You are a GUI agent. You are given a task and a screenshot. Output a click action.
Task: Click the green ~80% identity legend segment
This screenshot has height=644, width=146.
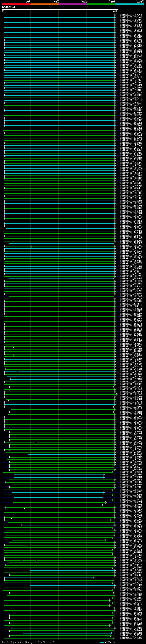[101, 4]
